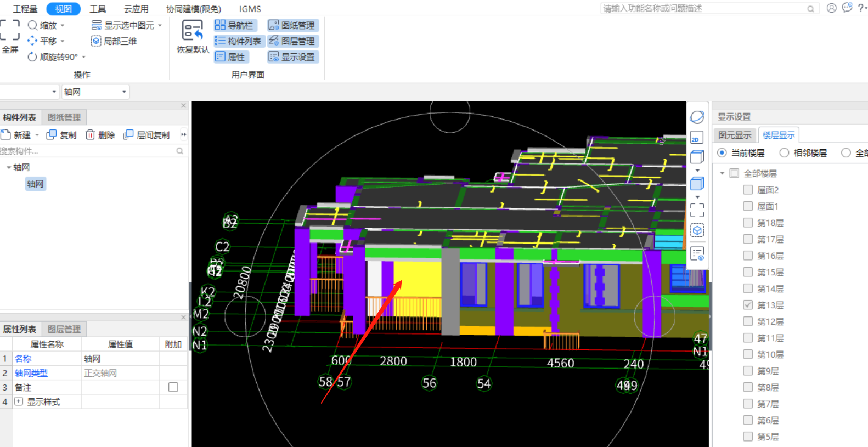Open display settings (显示设置) from ribbon

[293, 56]
